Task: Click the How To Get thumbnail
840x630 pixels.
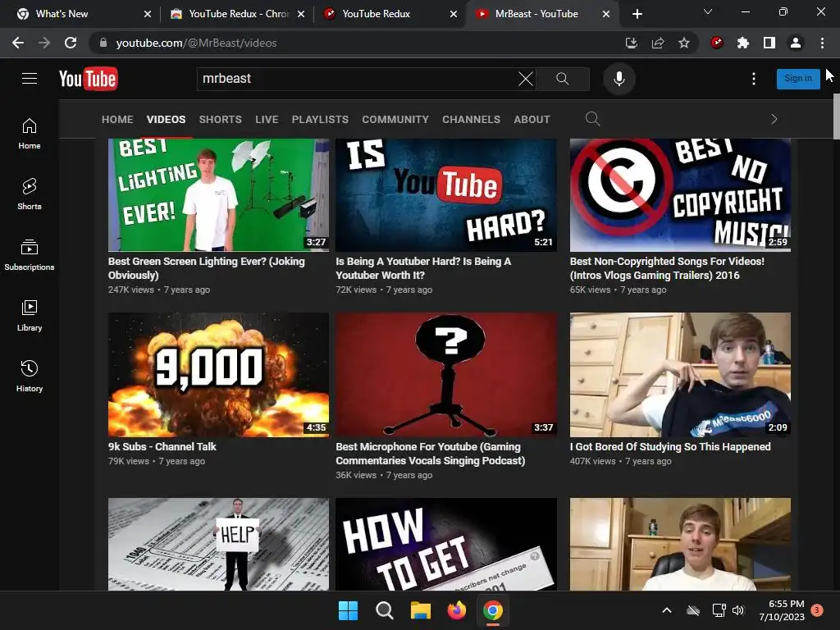Action: coord(446,544)
